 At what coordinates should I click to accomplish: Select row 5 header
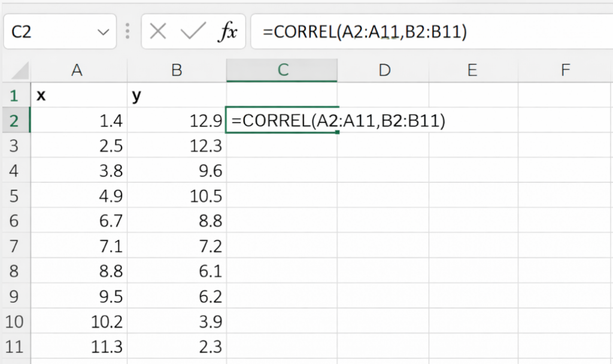click(x=15, y=196)
